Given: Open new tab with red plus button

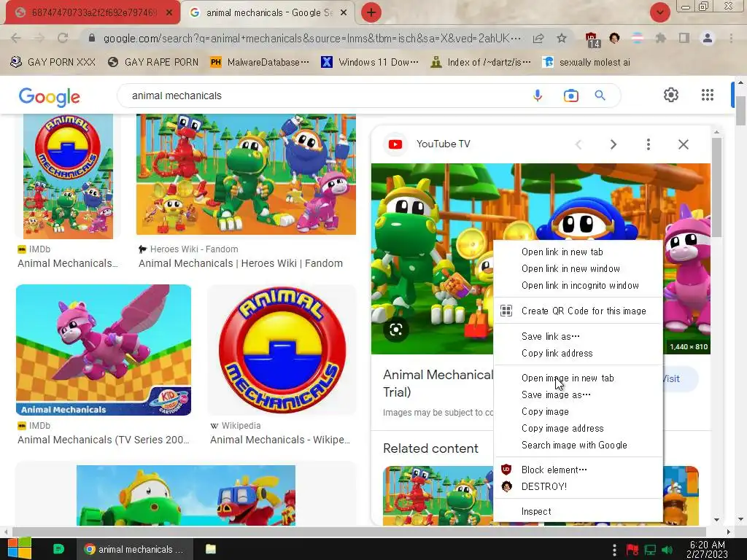Looking at the screenshot, I should coord(371,12).
